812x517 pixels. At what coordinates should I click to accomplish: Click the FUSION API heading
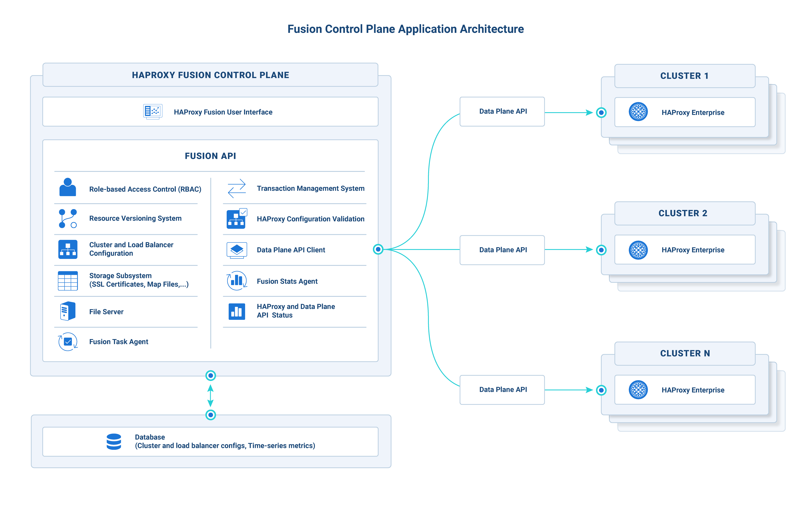(x=210, y=156)
